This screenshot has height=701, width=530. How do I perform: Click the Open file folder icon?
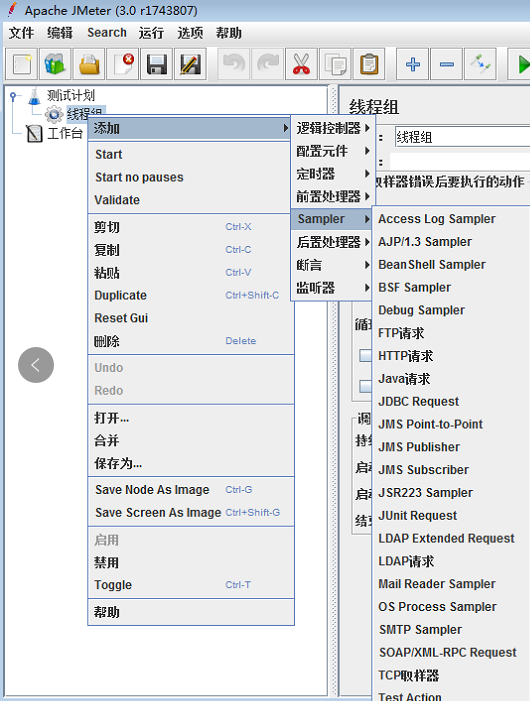(89, 64)
